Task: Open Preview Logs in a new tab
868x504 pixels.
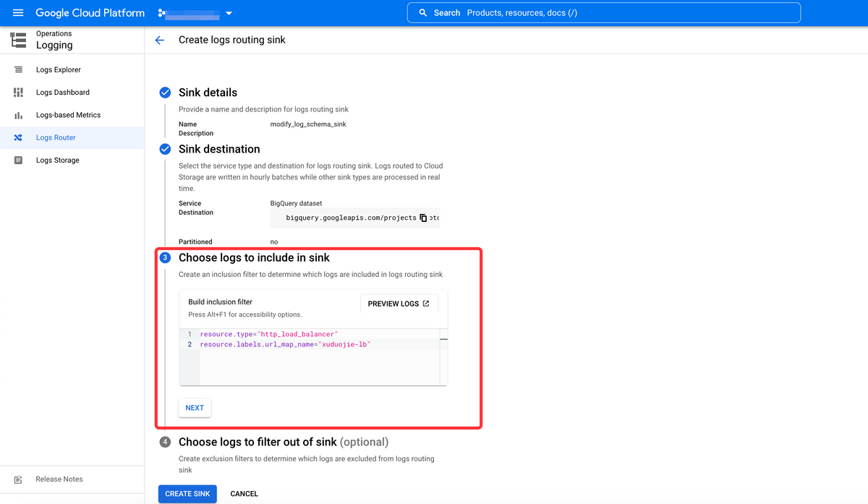Action: [399, 304]
